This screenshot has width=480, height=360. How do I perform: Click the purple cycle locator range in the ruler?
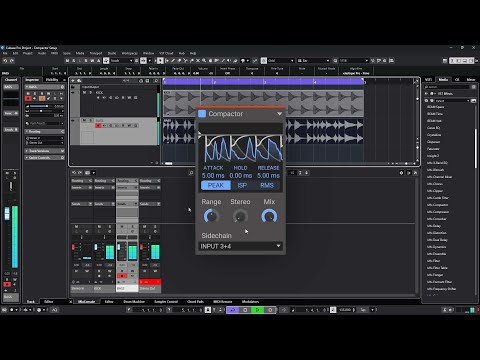(x=263, y=81)
